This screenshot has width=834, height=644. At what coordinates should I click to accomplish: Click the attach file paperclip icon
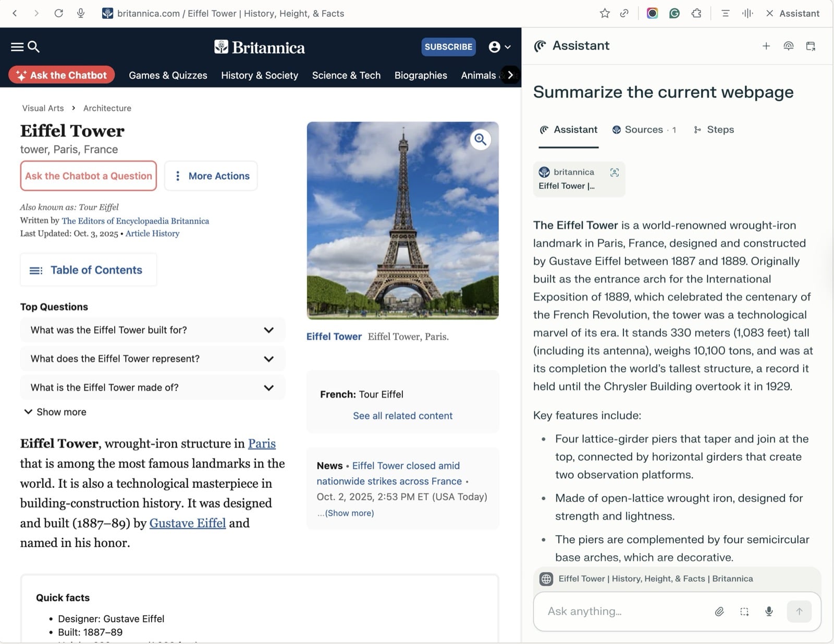[719, 611]
